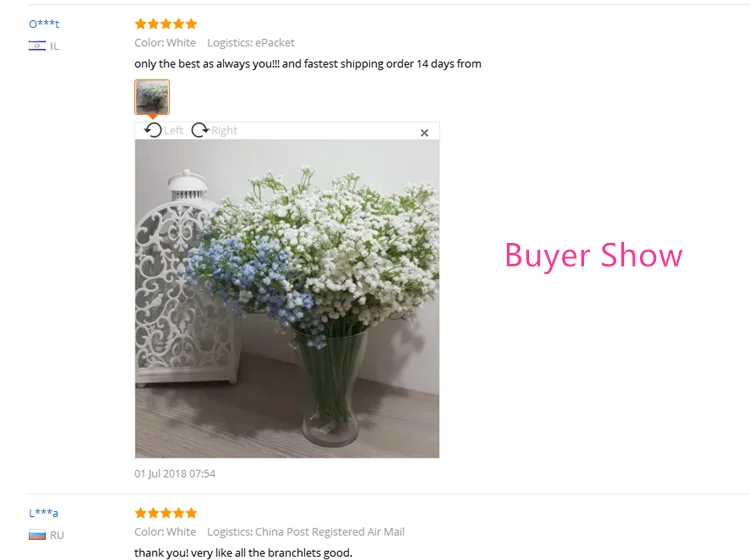Click the Left rotate label
750x560 pixels.
click(x=174, y=131)
